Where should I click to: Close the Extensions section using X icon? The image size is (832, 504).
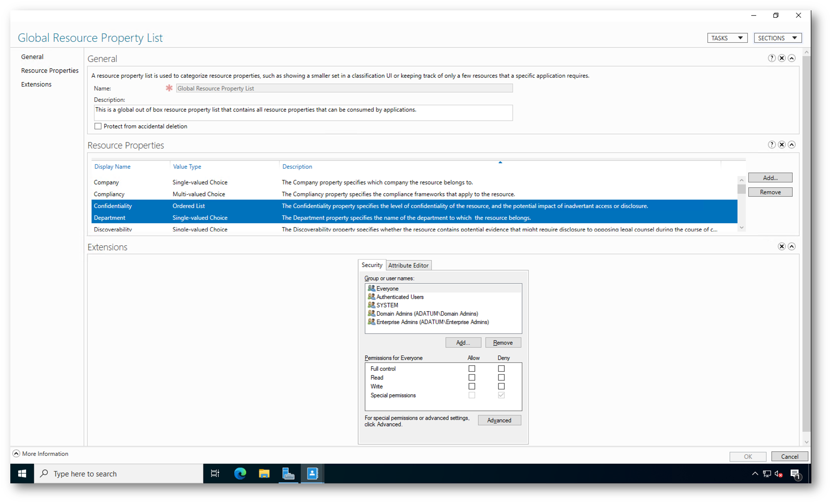(x=781, y=246)
